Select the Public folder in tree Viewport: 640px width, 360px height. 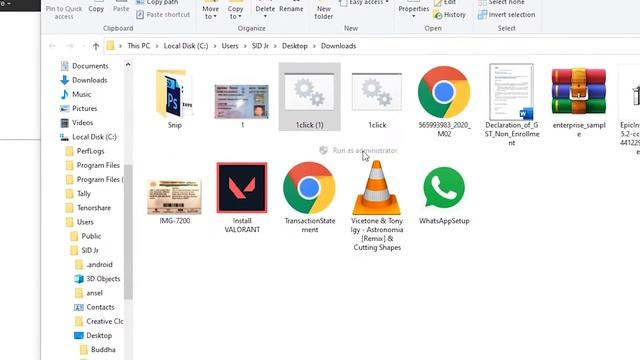86,236
